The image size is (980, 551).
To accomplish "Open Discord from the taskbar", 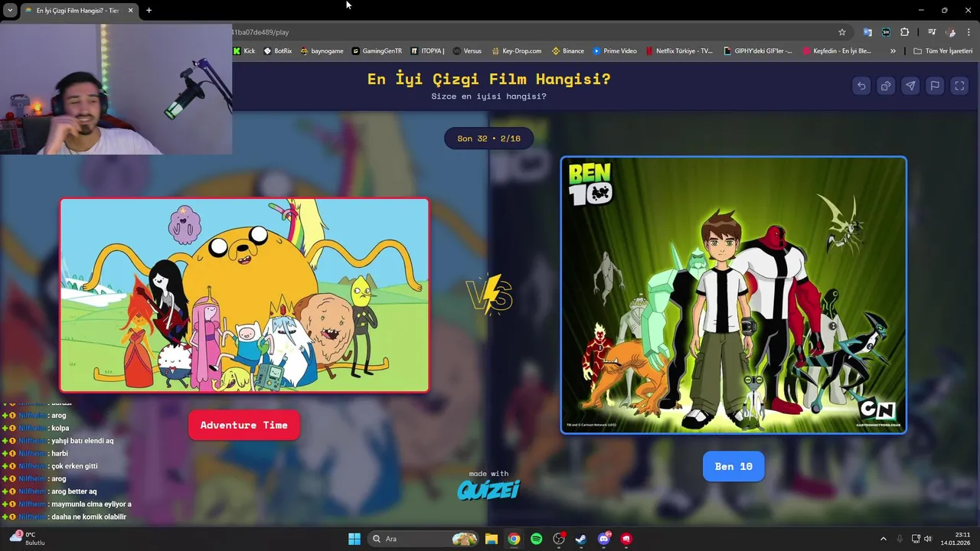I will tap(604, 539).
